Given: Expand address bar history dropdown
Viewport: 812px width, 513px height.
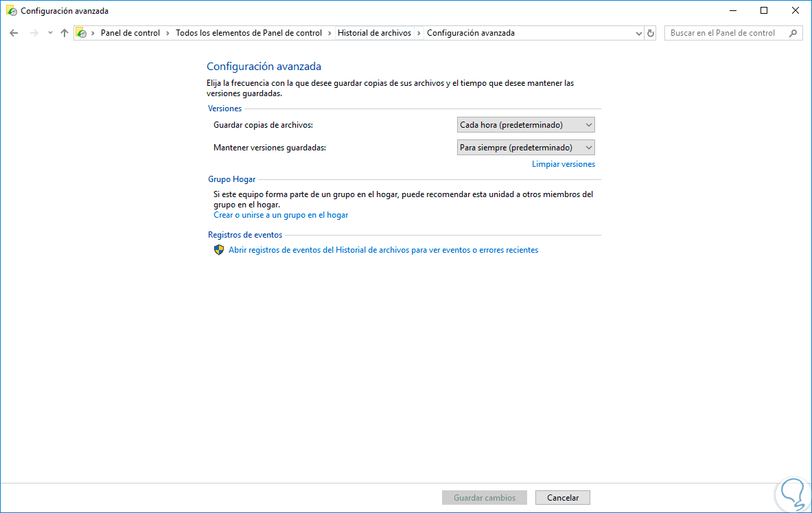Looking at the screenshot, I should [x=638, y=33].
